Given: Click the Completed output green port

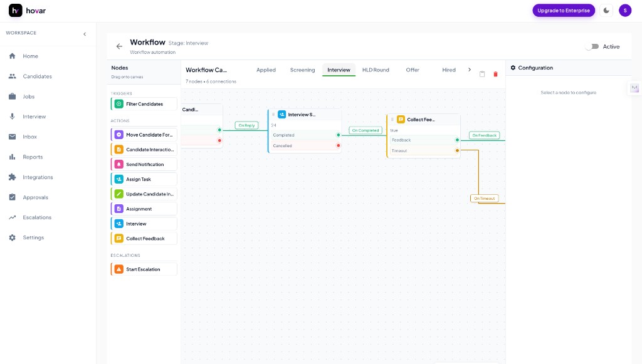Looking at the screenshot, I should click(338, 135).
